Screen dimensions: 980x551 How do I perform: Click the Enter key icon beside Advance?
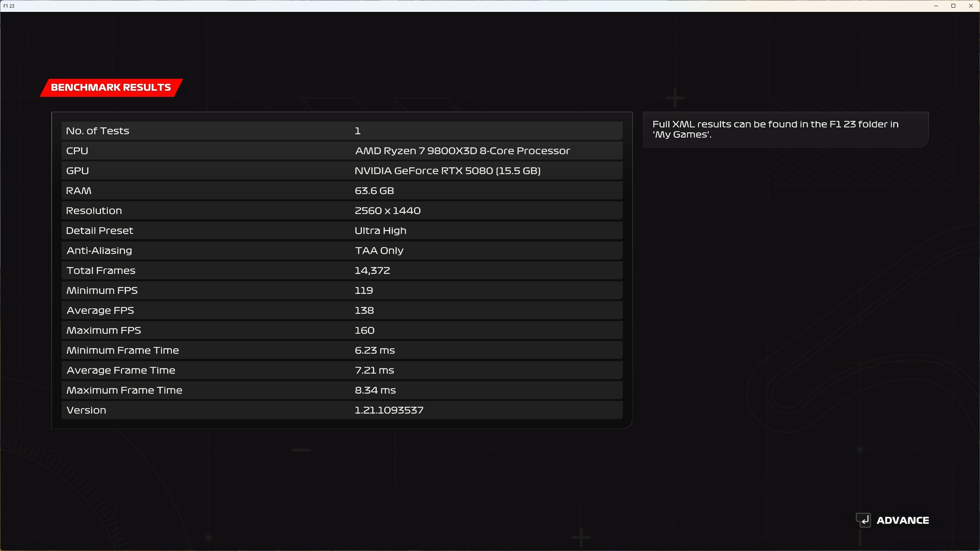click(863, 520)
